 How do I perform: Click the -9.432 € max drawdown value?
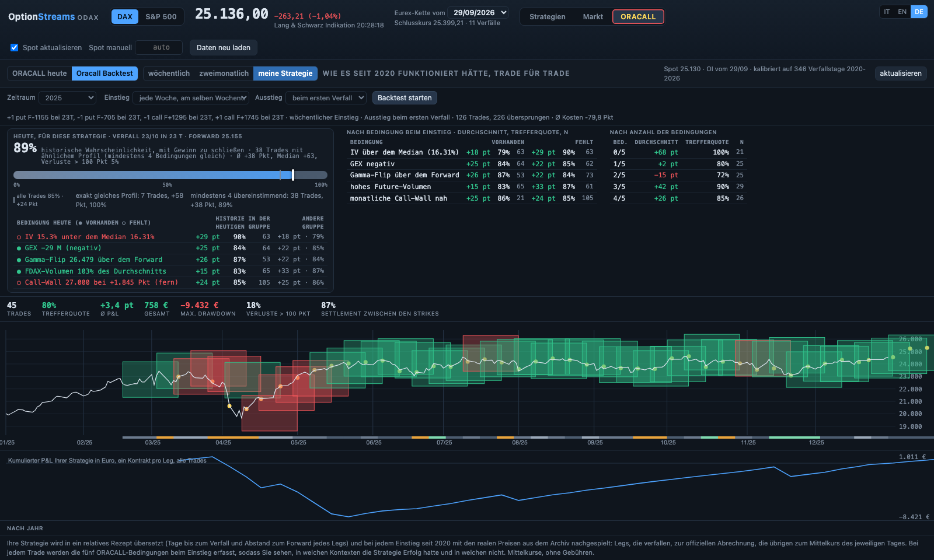pos(199,305)
